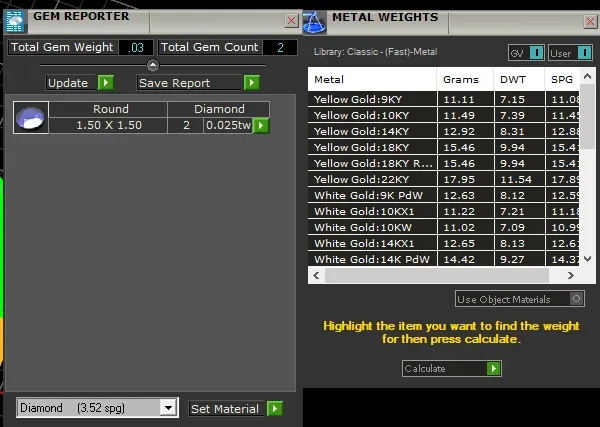Screen dimensions: 600x427
Task: Click the 12.92 grams value for 14KY
Action: 459,132
